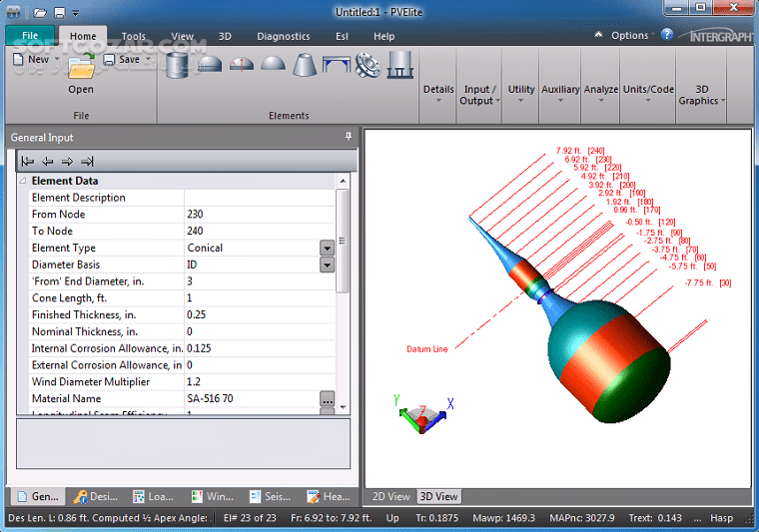Click the Open file button
This screenshot has width=759, height=532.
pos(81,75)
